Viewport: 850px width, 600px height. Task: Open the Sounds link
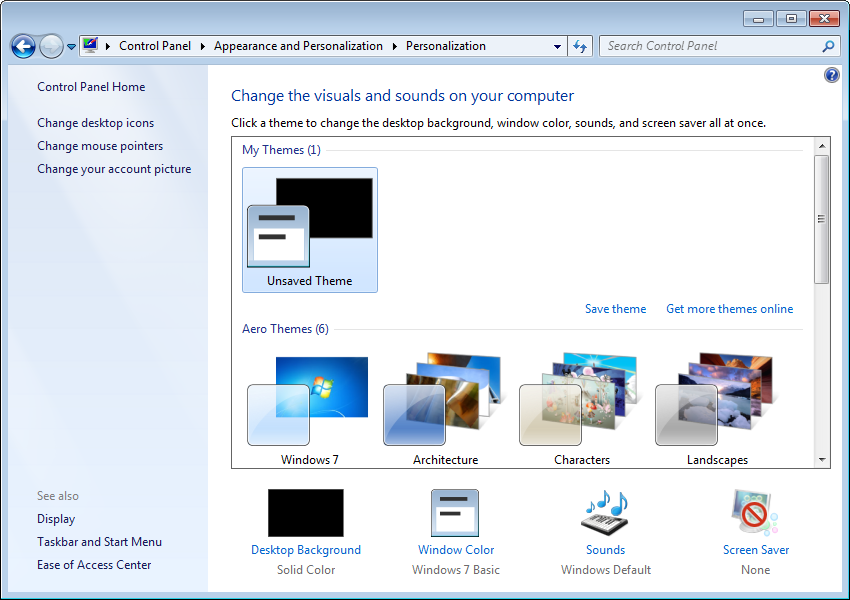[x=606, y=550]
